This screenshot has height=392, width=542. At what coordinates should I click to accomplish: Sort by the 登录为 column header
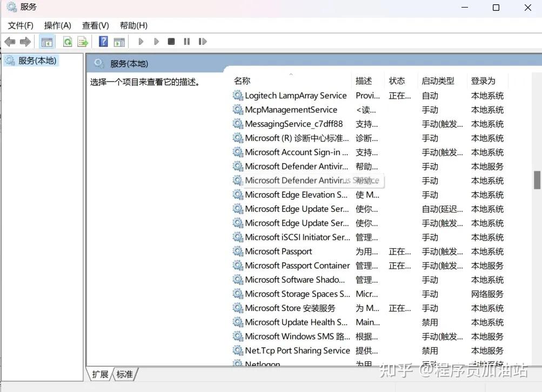point(487,81)
